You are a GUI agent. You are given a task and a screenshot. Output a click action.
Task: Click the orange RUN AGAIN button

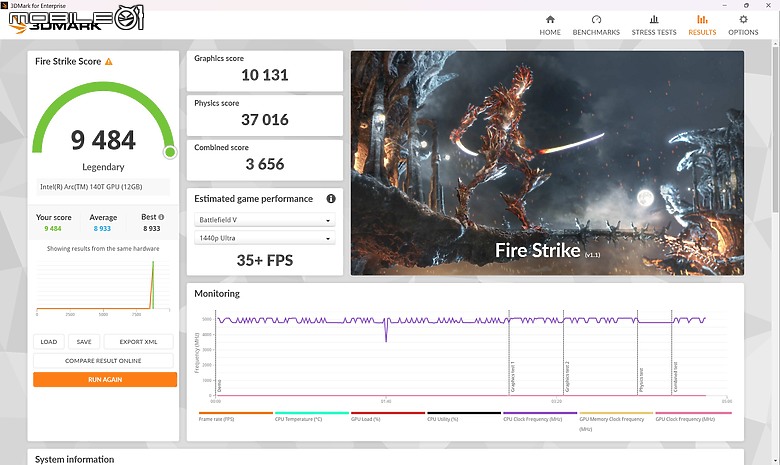point(105,379)
